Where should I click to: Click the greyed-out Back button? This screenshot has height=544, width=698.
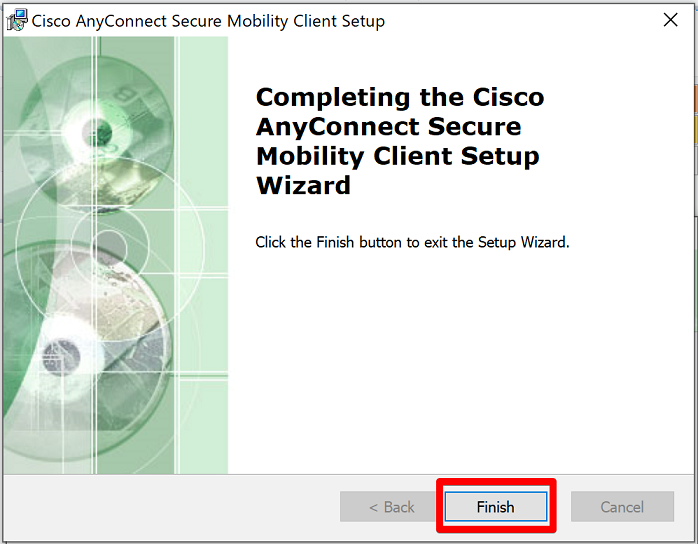pyautogui.click(x=392, y=507)
